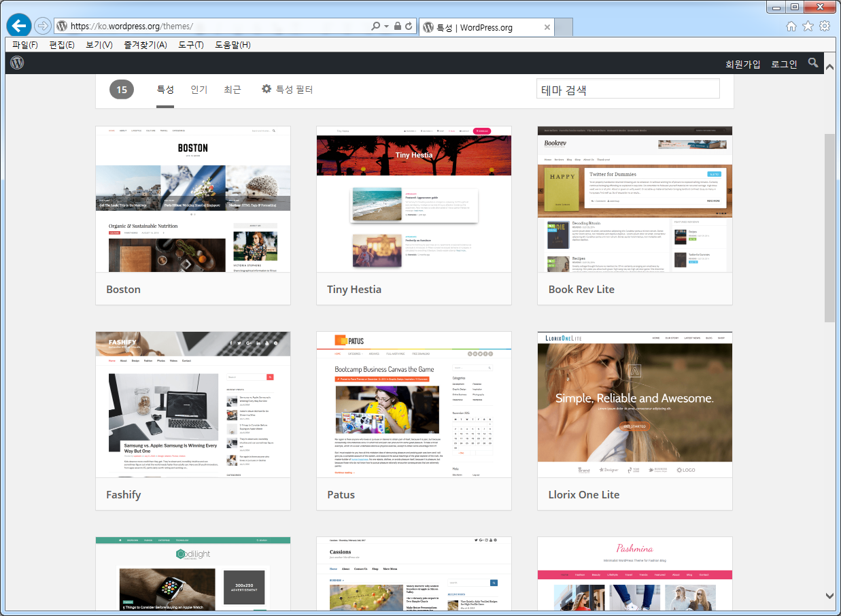Open the Pashmina theme thumbnail
841x616 pixels.
click(x=635, y=574)
